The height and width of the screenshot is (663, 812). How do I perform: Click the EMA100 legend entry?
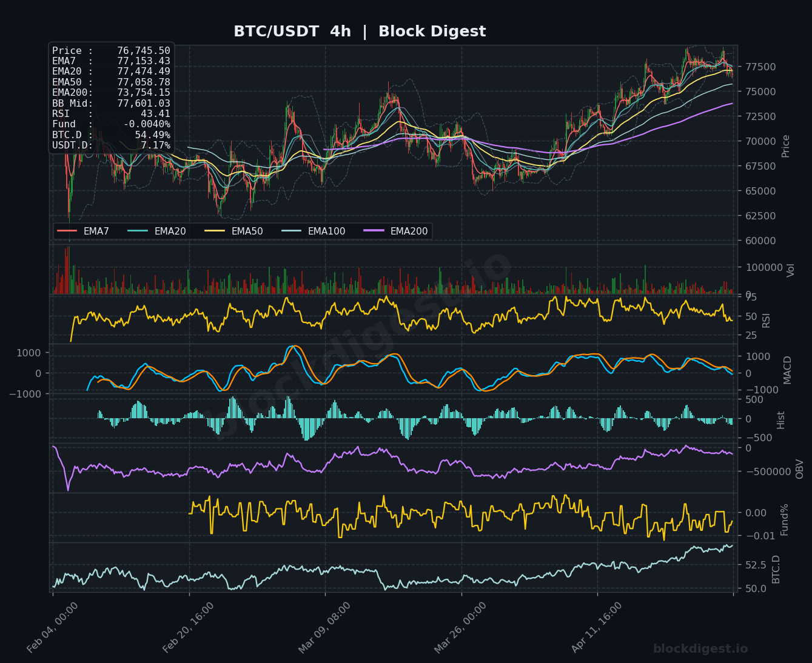pos(314,231)
